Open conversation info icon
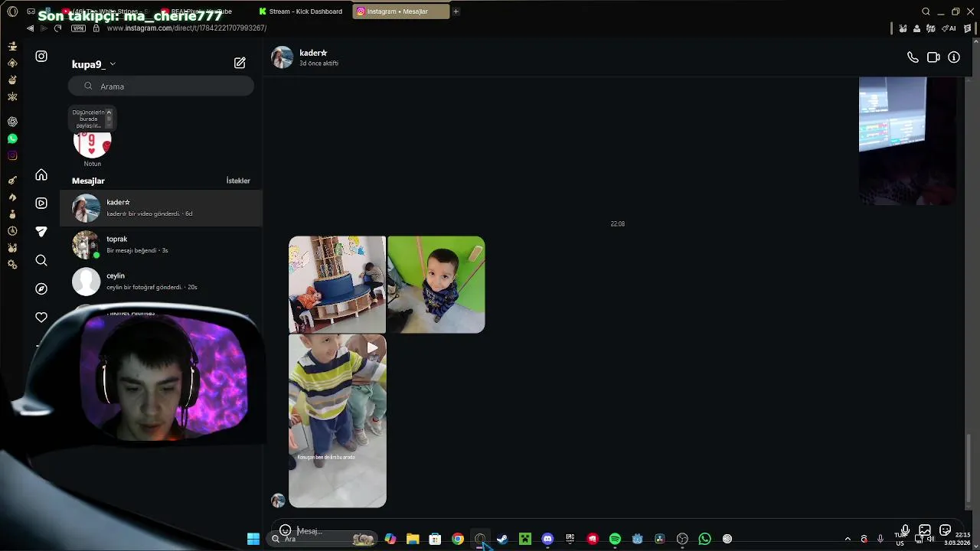This screenshot has height=551, width=980. click(954, 57)
